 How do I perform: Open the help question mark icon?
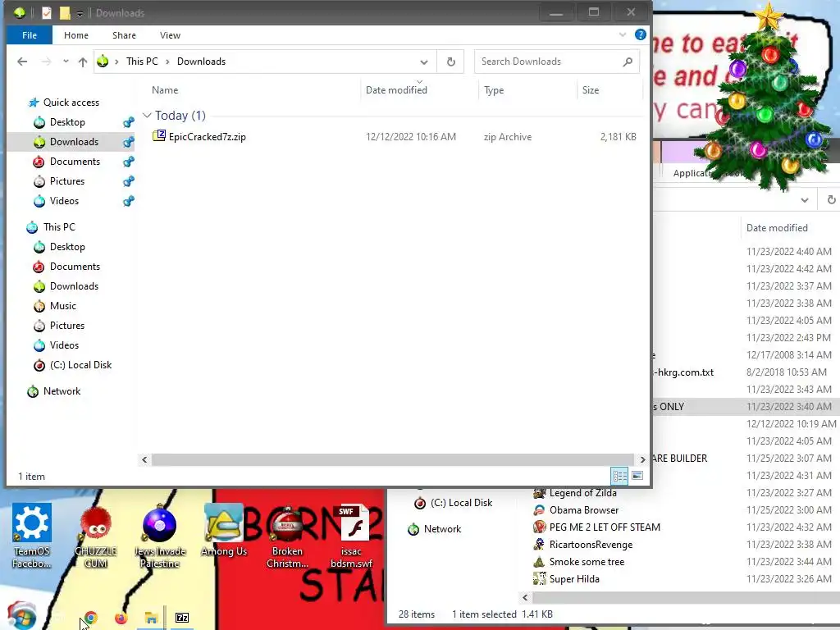(640, 34)
